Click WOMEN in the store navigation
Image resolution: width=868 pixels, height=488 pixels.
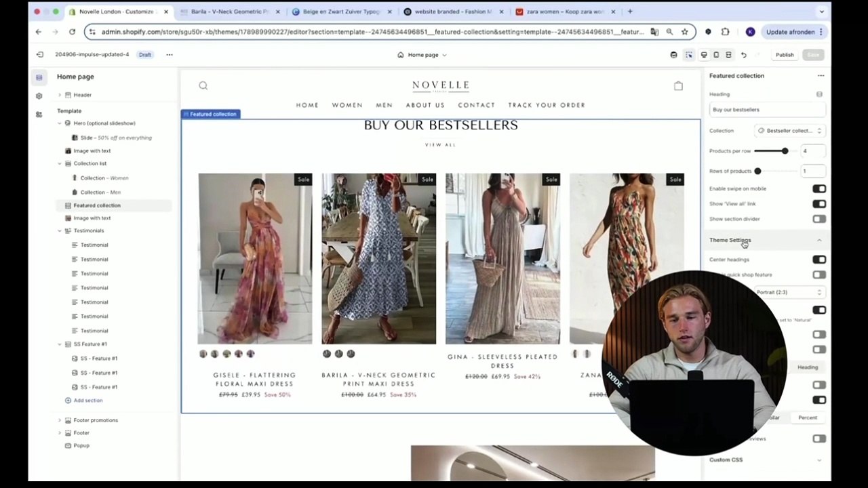(x=347, y=105)
